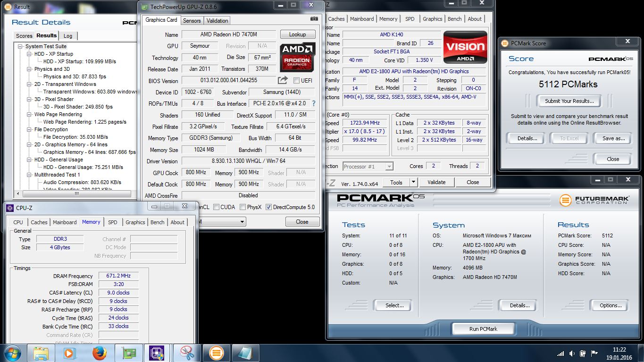Open Snipping Tool from the taskbar
Image resolution: width=644 pixels, height=362 pixels.
187,353
